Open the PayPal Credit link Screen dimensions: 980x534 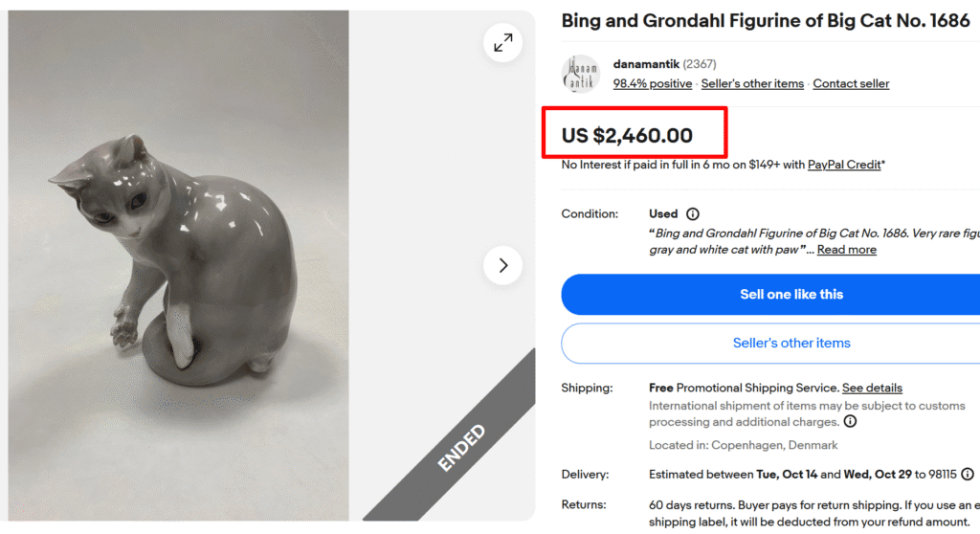coord(844,165)
